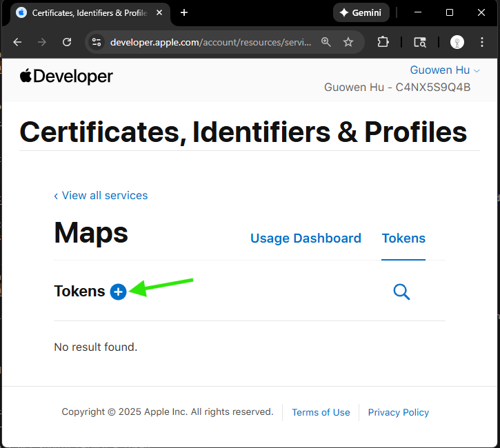Go to View all services link
500x448 pixels.
[101, 196]
